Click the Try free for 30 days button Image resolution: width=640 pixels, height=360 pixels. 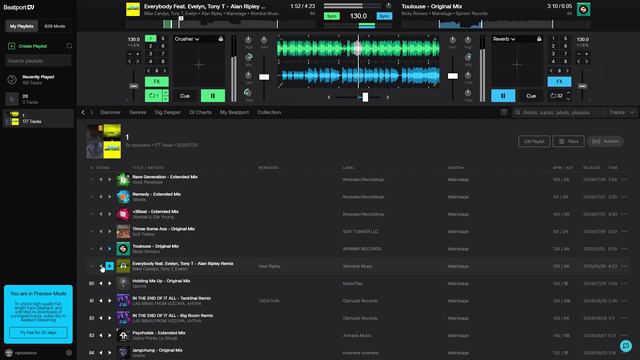pyautogui.click(x=38, y=333)
